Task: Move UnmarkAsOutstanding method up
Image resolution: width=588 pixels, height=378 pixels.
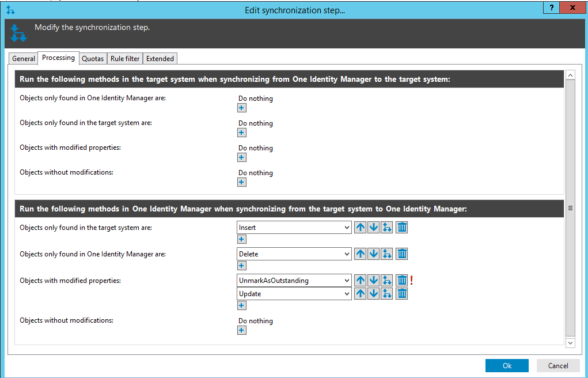Action: pyautogui.click(x=360, y=281)
